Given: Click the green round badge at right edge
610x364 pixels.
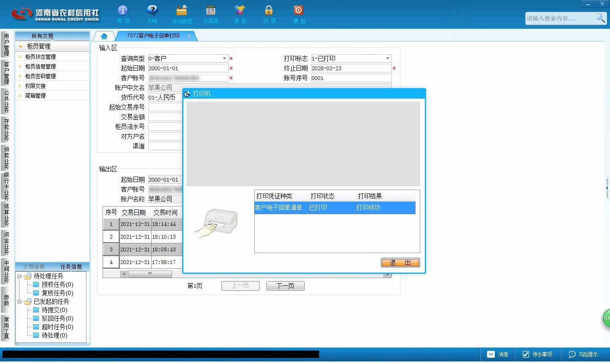Looking at the screenshot, I should point(606,318).
